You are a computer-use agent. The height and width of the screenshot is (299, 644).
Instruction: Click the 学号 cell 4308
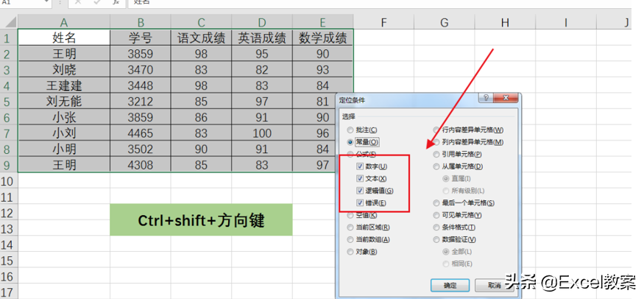pos(141,165)
